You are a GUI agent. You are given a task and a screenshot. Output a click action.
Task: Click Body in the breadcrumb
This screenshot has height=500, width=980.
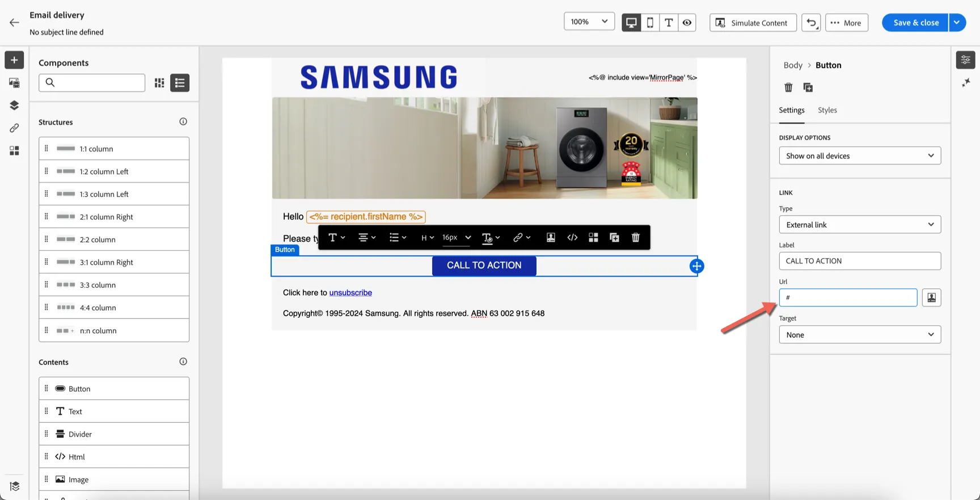click(793, 65)
